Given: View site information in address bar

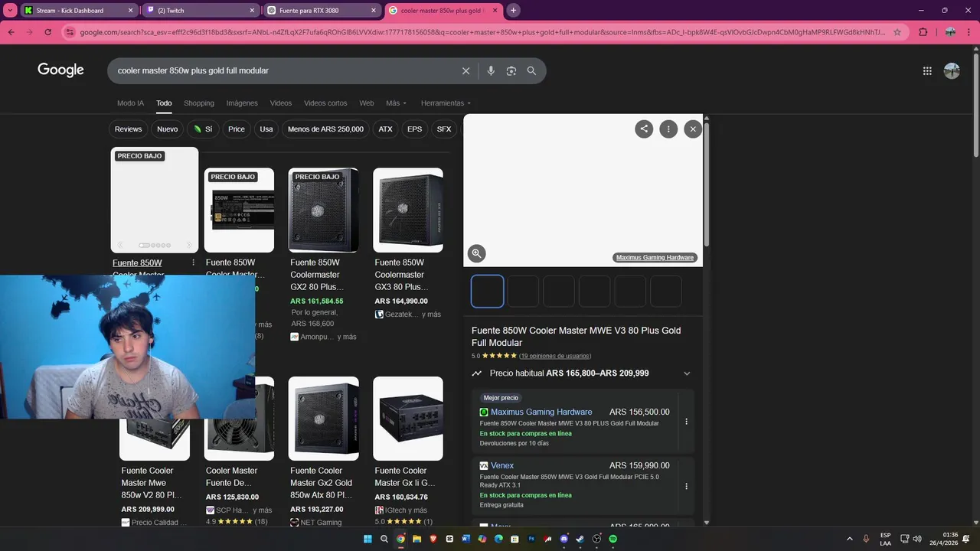Looking at the screenshot, I should click(70, 32).
